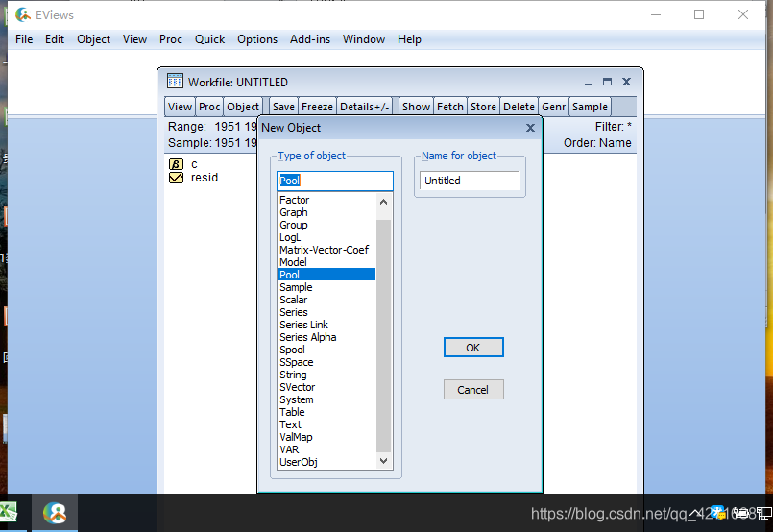Select System in object type list

click(x=326, y=399)
